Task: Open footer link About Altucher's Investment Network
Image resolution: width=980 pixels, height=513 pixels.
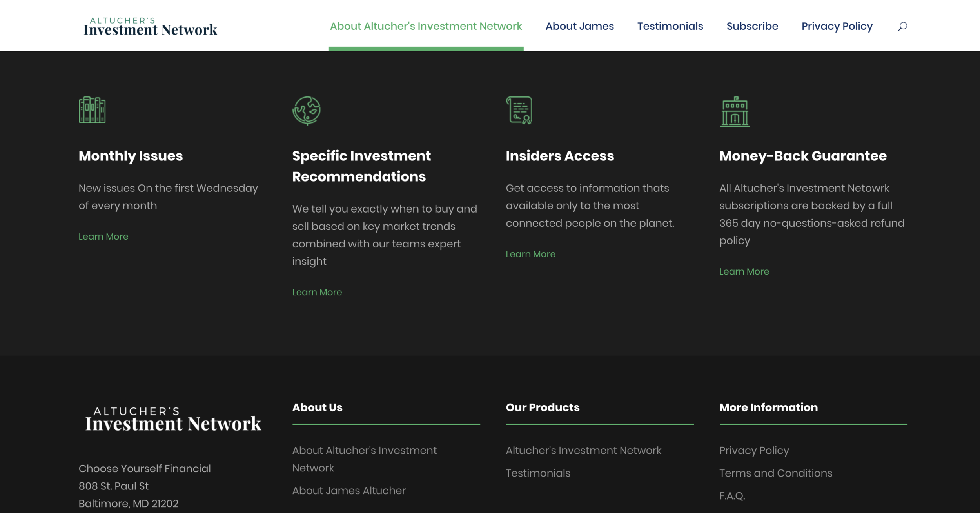Action: pyautogui.click(x=364, y=459)
